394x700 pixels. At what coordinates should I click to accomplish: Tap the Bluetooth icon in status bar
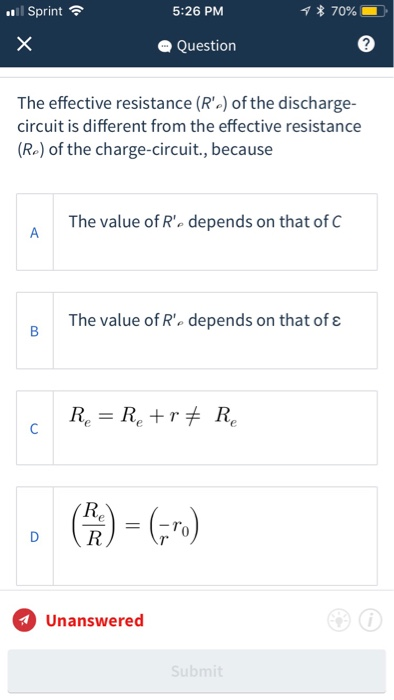[x=319, y=11]
